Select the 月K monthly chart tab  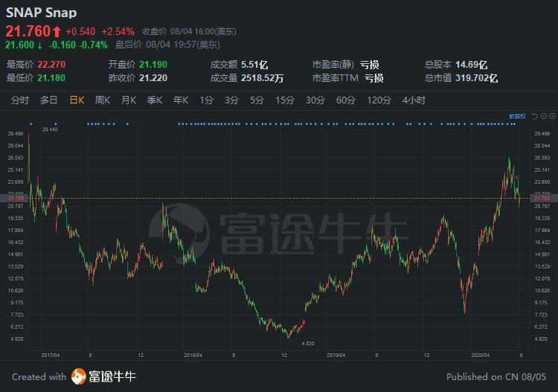[x=129, y=100]
